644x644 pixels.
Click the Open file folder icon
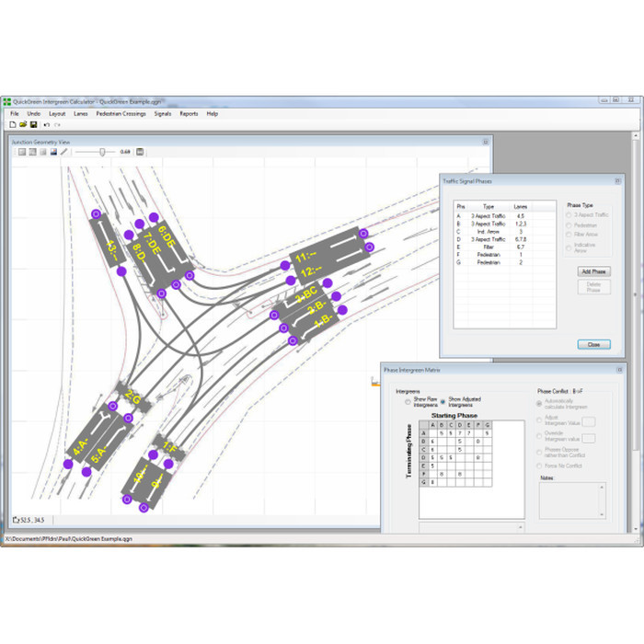(x=23, y=124)
